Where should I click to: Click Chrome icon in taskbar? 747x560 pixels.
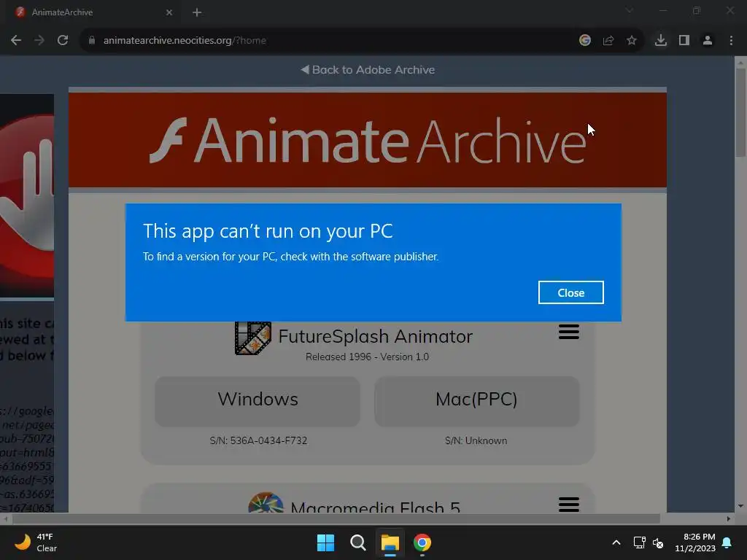pos(422,542)
